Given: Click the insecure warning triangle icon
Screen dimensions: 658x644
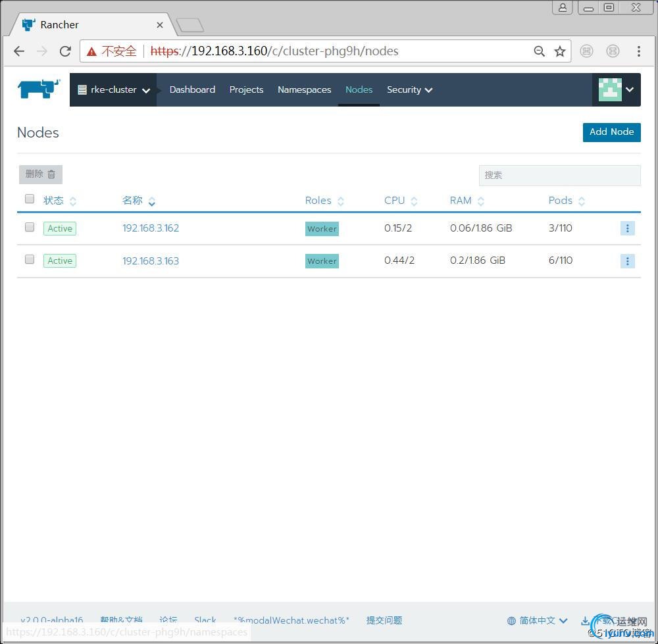Looking at the screenshot, I should 91,51.
